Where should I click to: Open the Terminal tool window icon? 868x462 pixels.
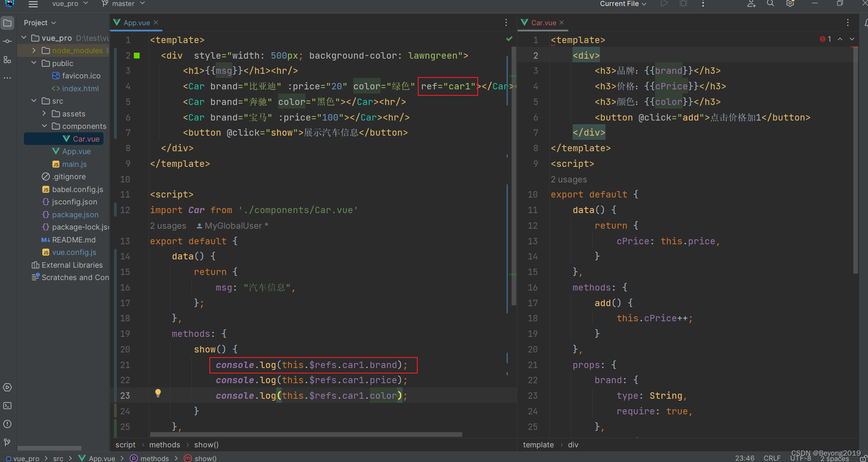[7, 406]
